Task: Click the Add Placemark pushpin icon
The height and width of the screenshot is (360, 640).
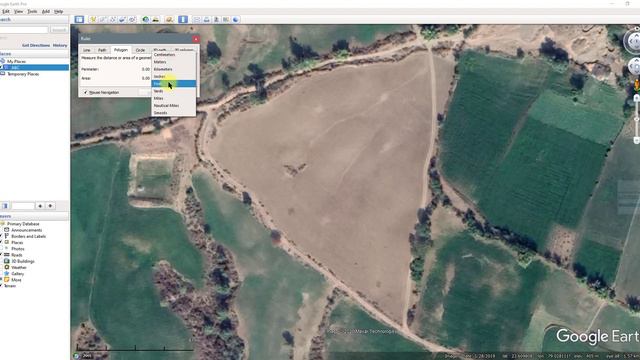Action: tap(93, 20)
